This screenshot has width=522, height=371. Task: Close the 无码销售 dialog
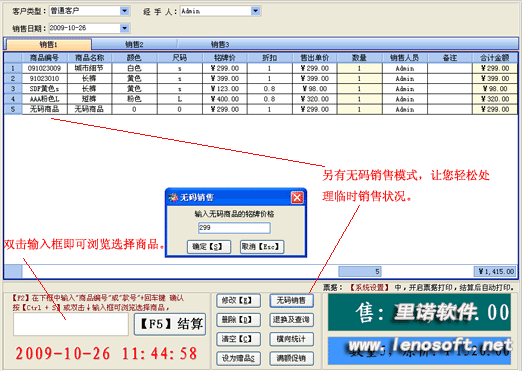pos(297,197)
